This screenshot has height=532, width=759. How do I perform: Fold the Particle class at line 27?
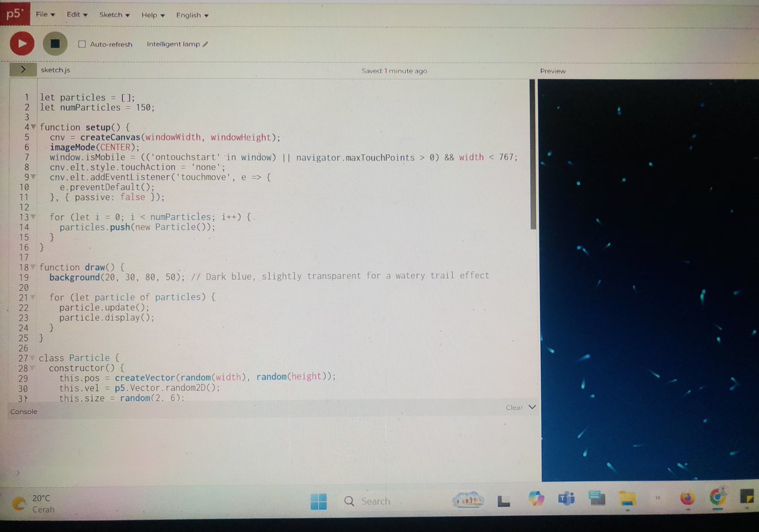(x=34, y=358)
